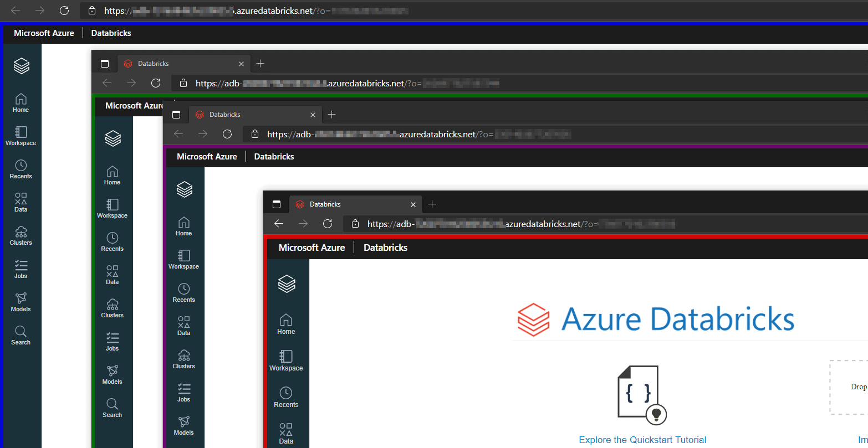This screenshot has width=868, height=448.
Task: Click the address bar in purple-bordered browser
Action: (x=555, y=135)
